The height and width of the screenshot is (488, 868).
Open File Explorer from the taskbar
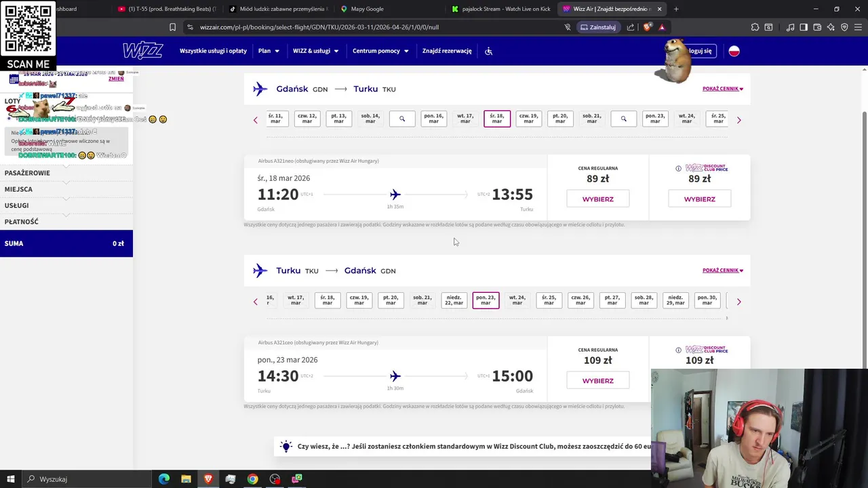click(x=186, y=479)
